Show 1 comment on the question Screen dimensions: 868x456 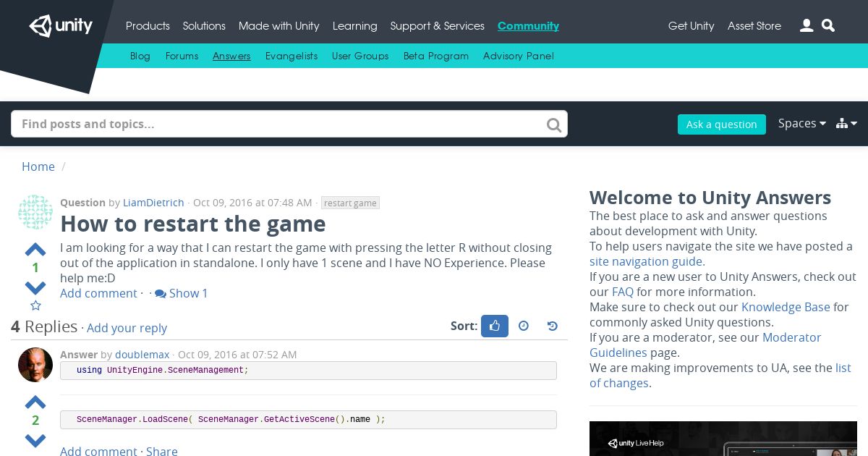[182, 293]
